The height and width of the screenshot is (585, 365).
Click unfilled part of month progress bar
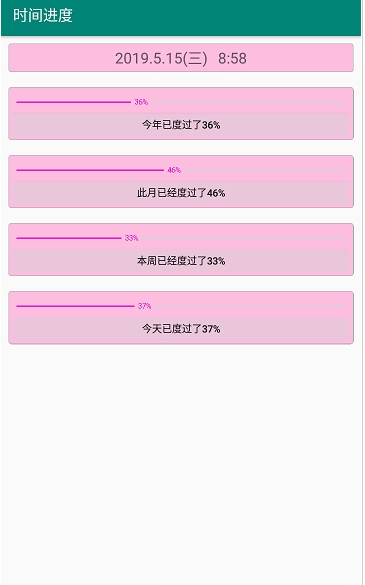click(x=265, y=171)
